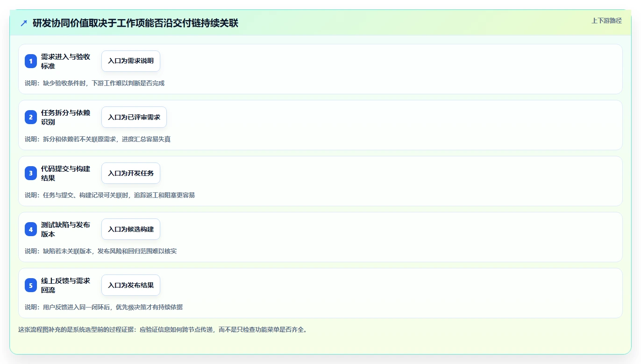This screenshot has width=641, height=364.
Task: Select the step title 测试缺陷与发布版本
Action: point(66,229)
